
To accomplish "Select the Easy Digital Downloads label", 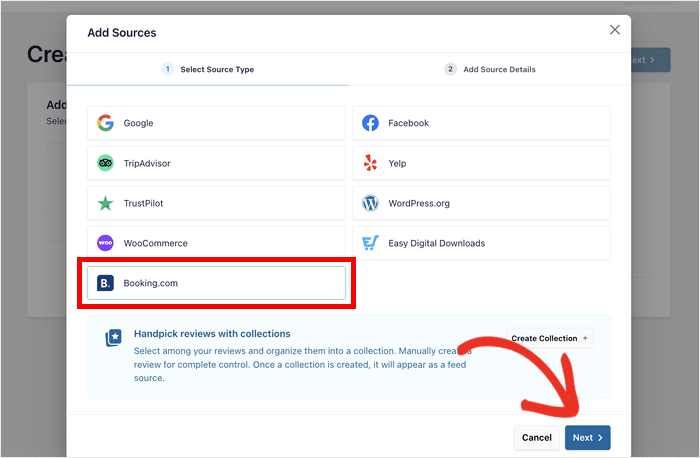I will tap(436, 243).
